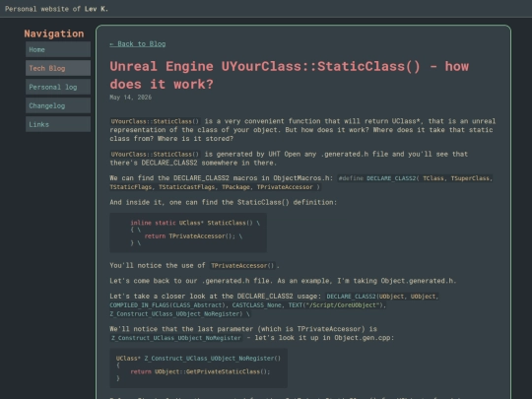Click 'And inside it, one can find' paragraph
This screenshot has height=399, width=532.
224,202
